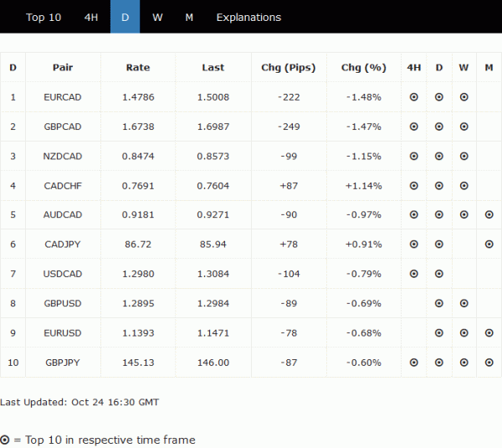Select the GBPUSD pair name

tap(63, 303)
